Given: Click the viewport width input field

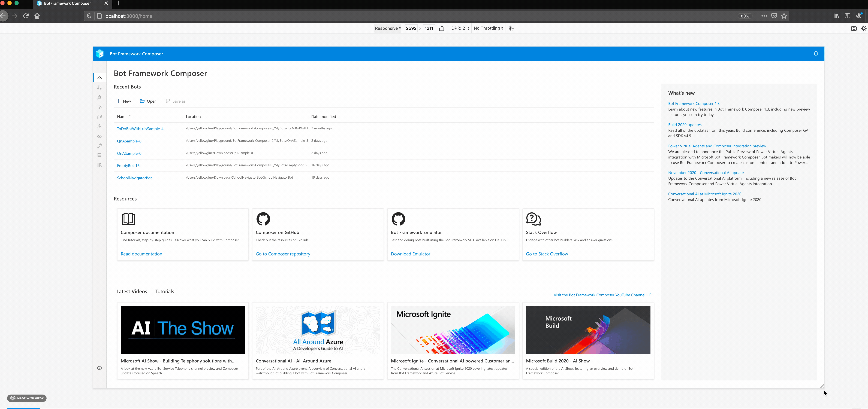Looking at the screenshot, I should (x=411, y=28).
